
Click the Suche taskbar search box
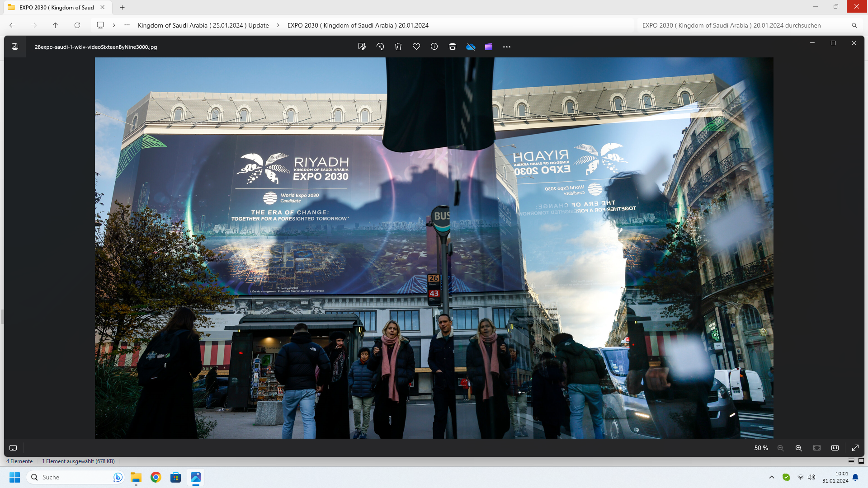pos(75,477)
